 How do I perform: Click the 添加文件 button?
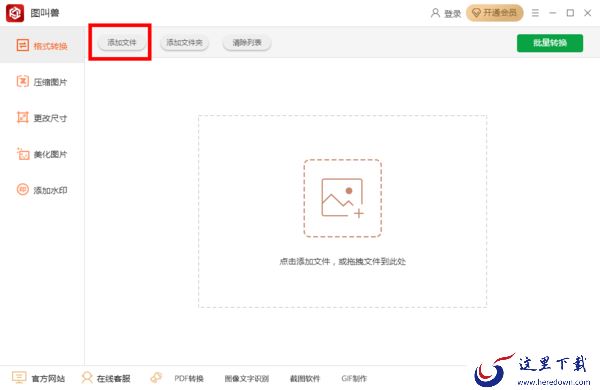click(x=122, y=42)
